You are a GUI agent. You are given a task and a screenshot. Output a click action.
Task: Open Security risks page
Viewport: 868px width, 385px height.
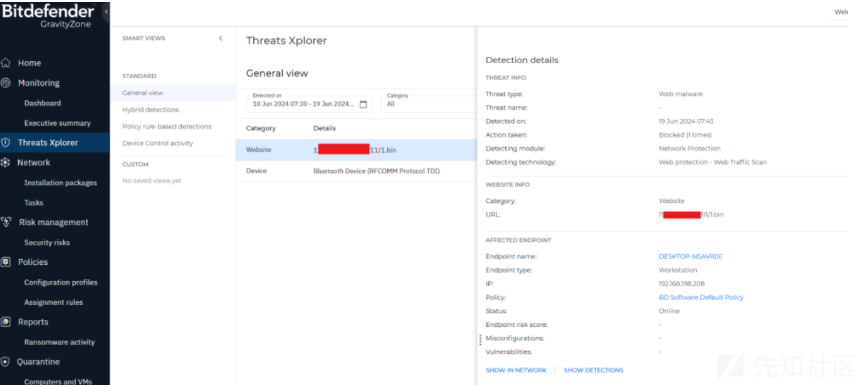[47, 242]
